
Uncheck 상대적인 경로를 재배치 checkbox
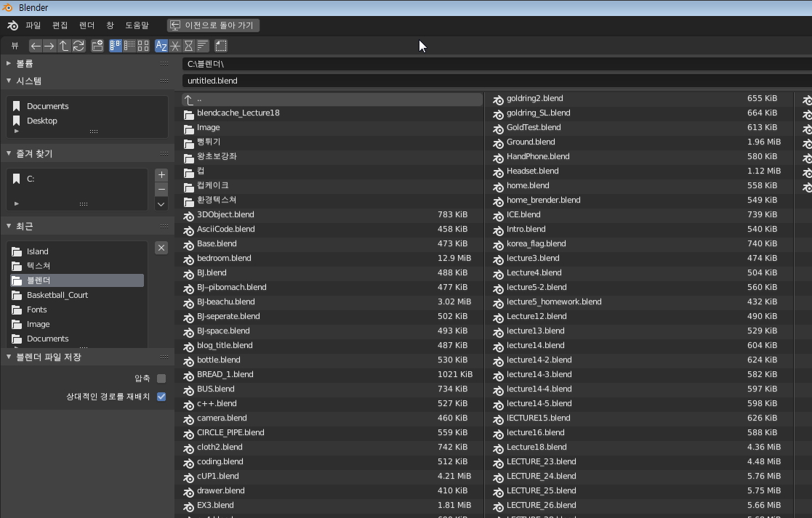(x=161, y=397)
